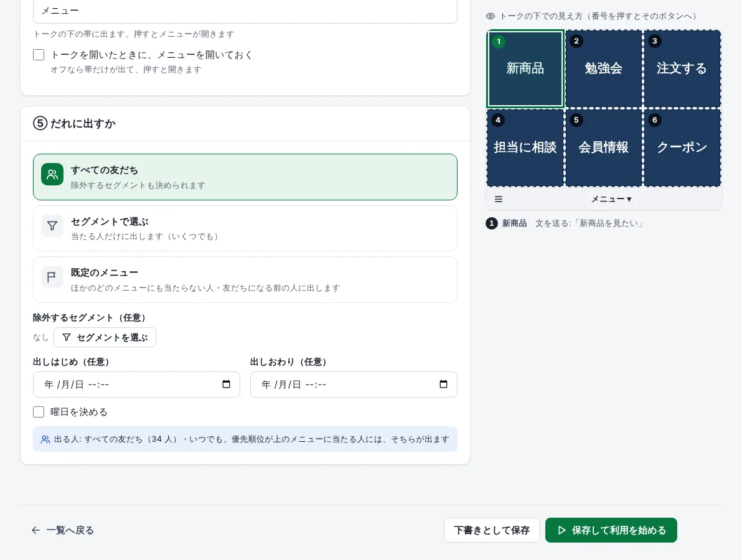
Task: Select the 担当に相談 preview tile
Action: [x=525, y=147]
